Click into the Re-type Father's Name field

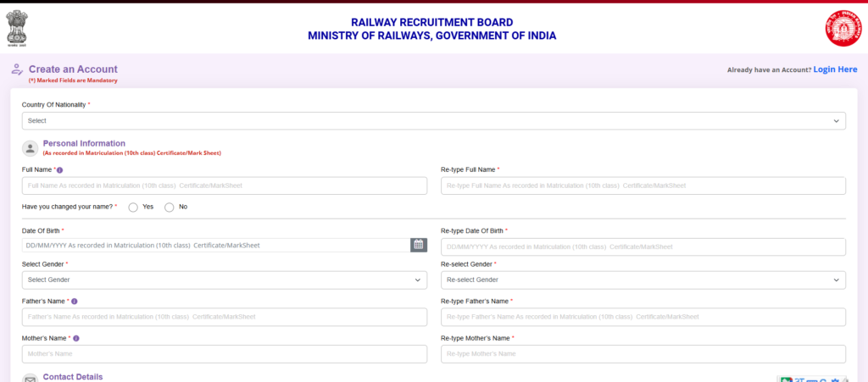643,318
